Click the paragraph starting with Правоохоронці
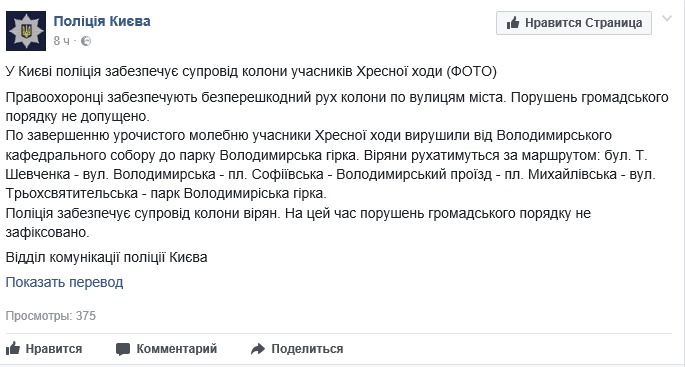The height and width of the screenshot is (367, 685). pyautogui.click(x=337, y=107)
